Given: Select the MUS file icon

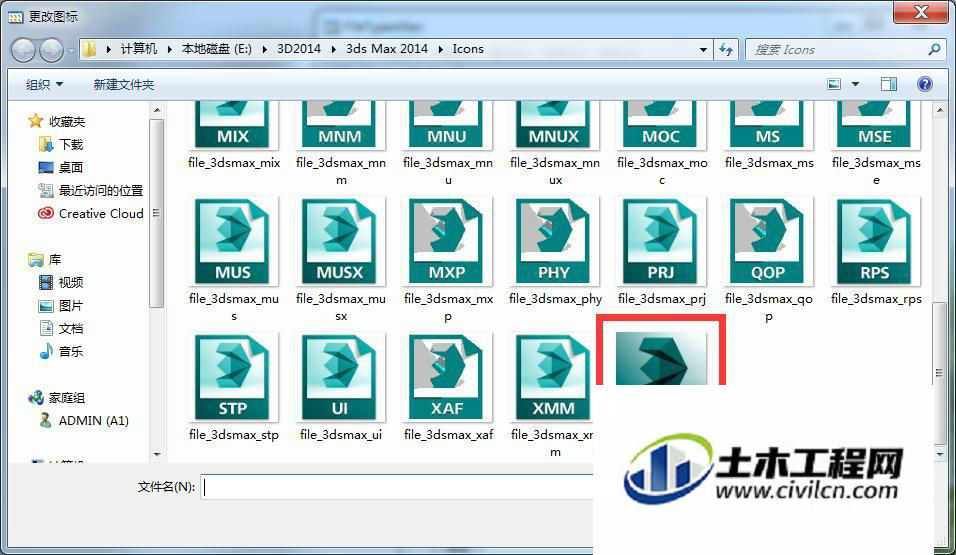Looking at the screenshot, I should [234, 240].
